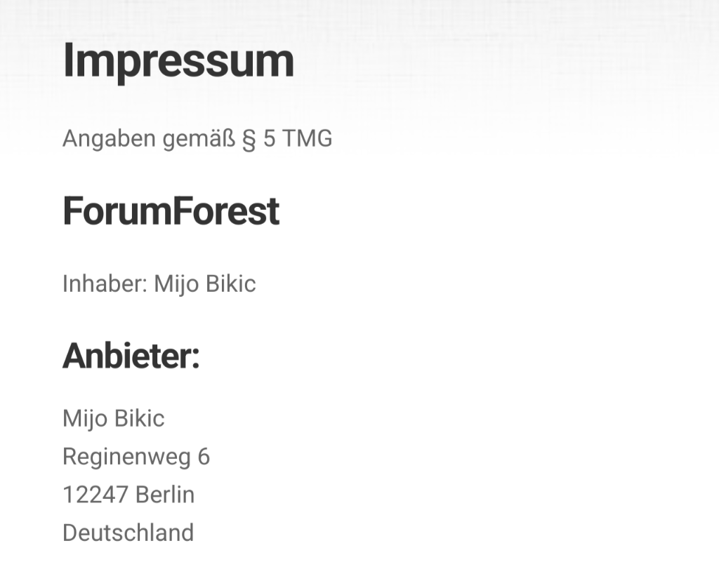Click the "§" section symbol
The width and height of the screenshot is (719, 588).
click(249, 139)
